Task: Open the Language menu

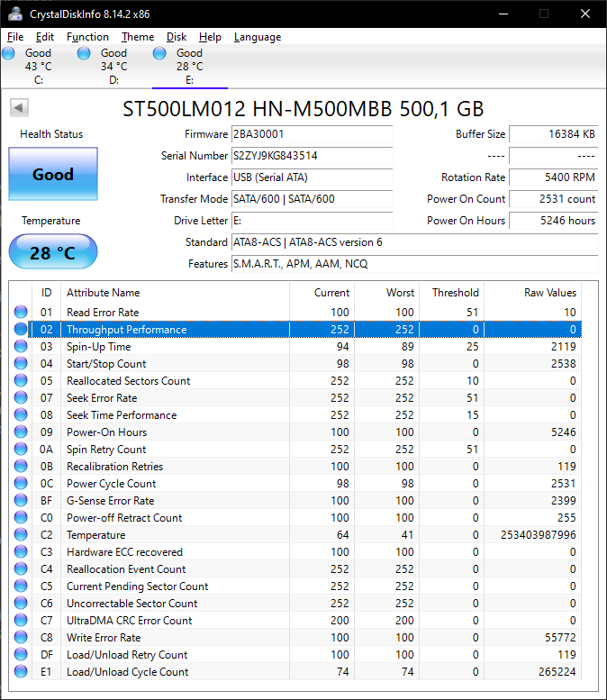Action: (x=258, y=37)
